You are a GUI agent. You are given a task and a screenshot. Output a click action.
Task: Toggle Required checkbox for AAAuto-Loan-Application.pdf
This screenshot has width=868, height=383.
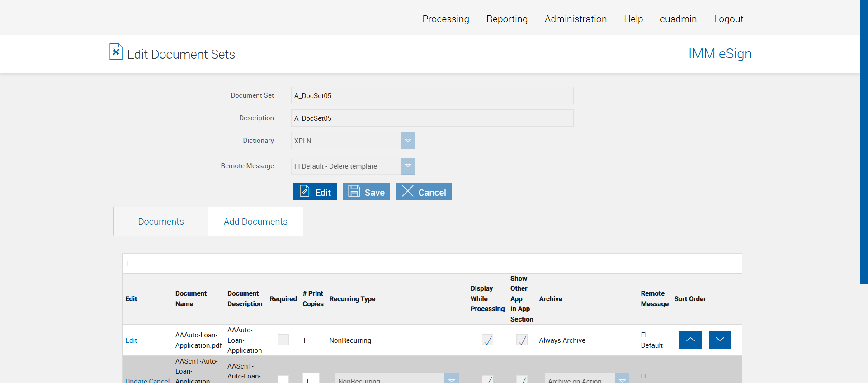(x=283, y=340)
